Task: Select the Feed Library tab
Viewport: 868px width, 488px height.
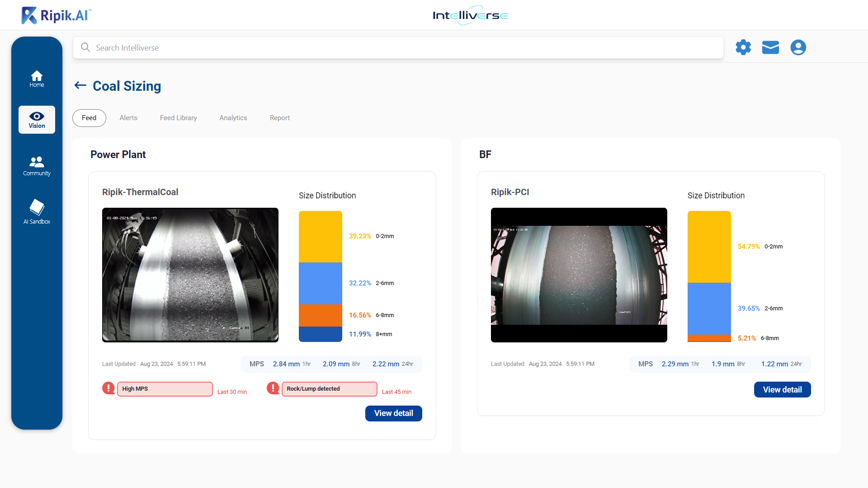Action: click(x=178, y=117)
